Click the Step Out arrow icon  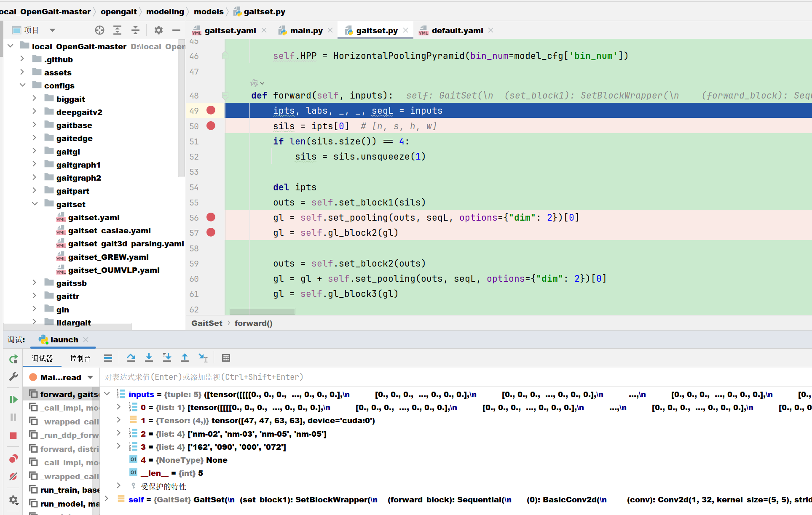point(185,358)
